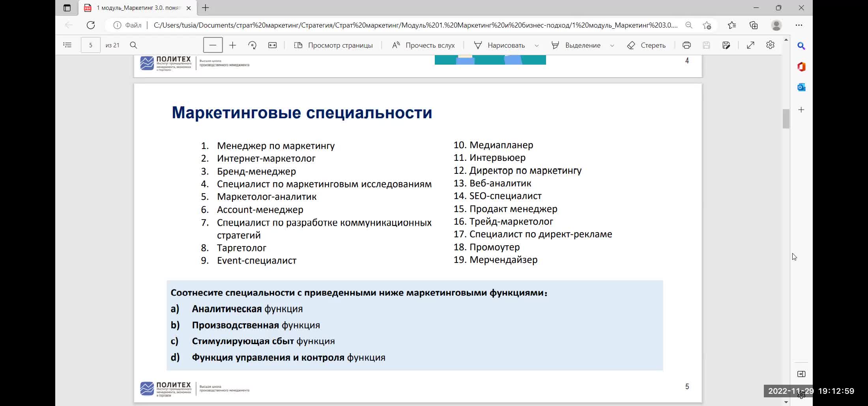Start Прочесть вслух read aloud

click(423, 45)
